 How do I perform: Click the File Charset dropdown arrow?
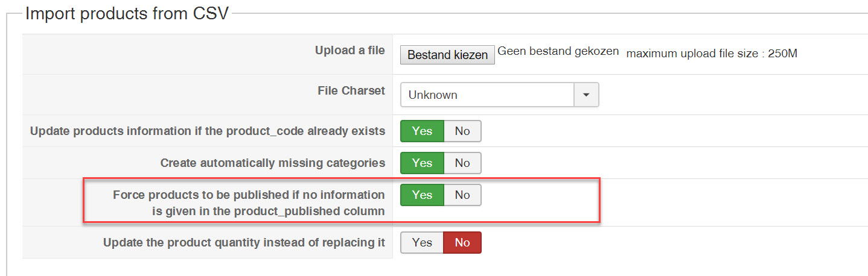click(586, 95)
